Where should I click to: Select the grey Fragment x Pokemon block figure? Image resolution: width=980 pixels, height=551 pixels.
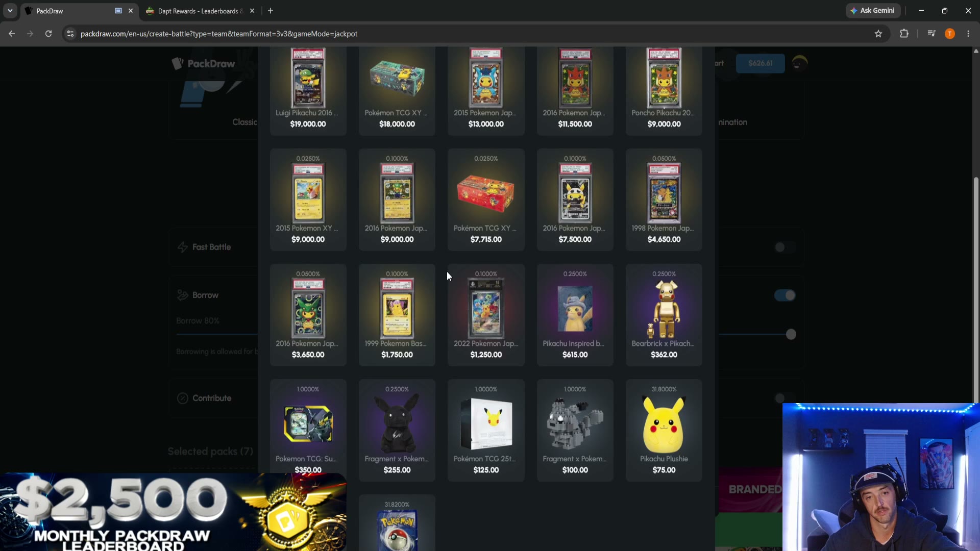(x=575, y=424)
